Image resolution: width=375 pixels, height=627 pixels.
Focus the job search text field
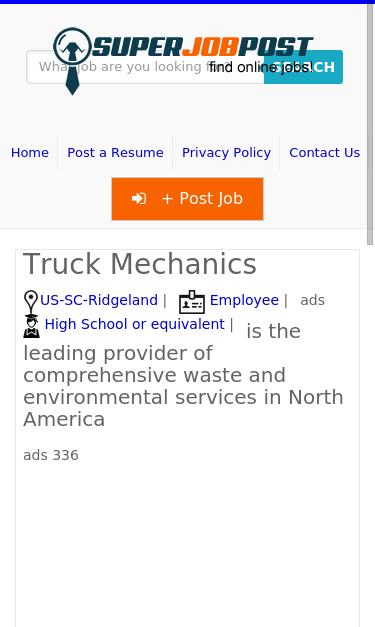[x=145, y=67]
